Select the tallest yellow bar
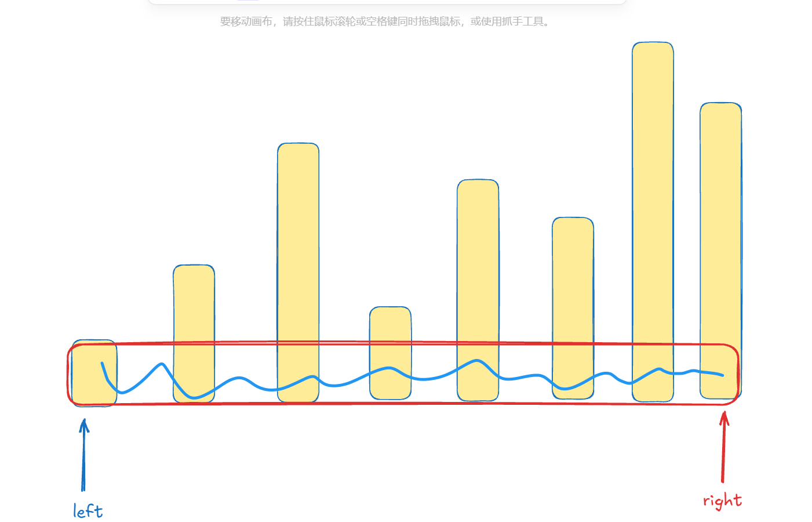Viewport: 812px width, 522px height. coord(653,222)
